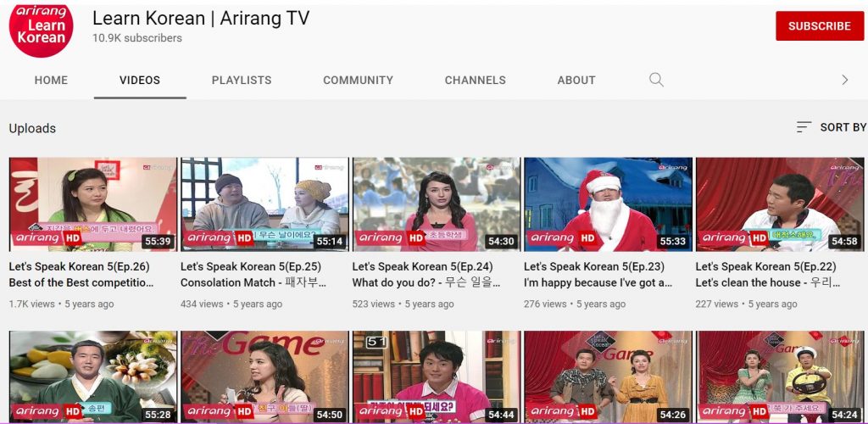Go to the Community tab
Image resolution: width=868 pixels, height=424 pixels.
pyautogui.click(x=359, y=81)
